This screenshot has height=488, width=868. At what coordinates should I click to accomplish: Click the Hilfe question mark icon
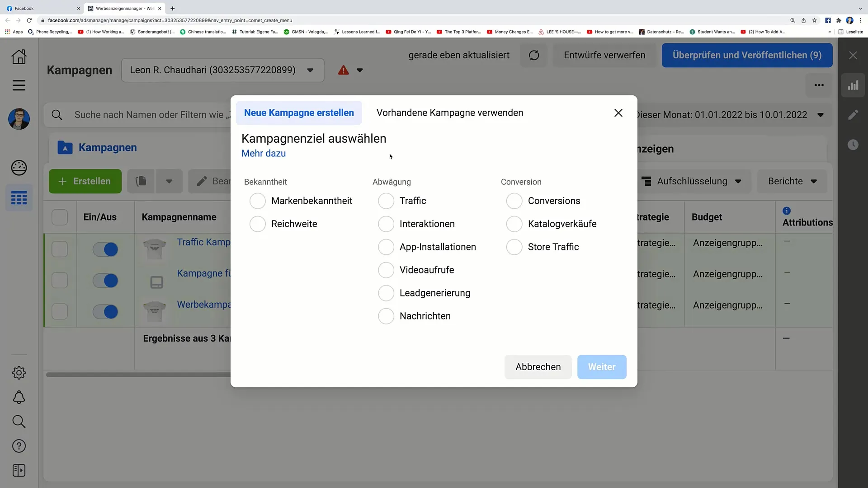(19, 446)
